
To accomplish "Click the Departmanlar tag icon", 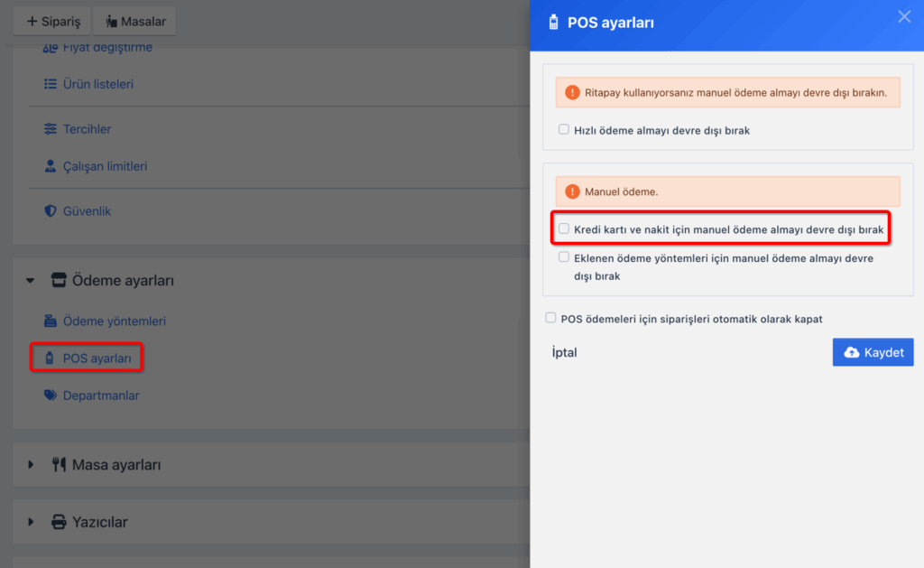I will [51, 396].
